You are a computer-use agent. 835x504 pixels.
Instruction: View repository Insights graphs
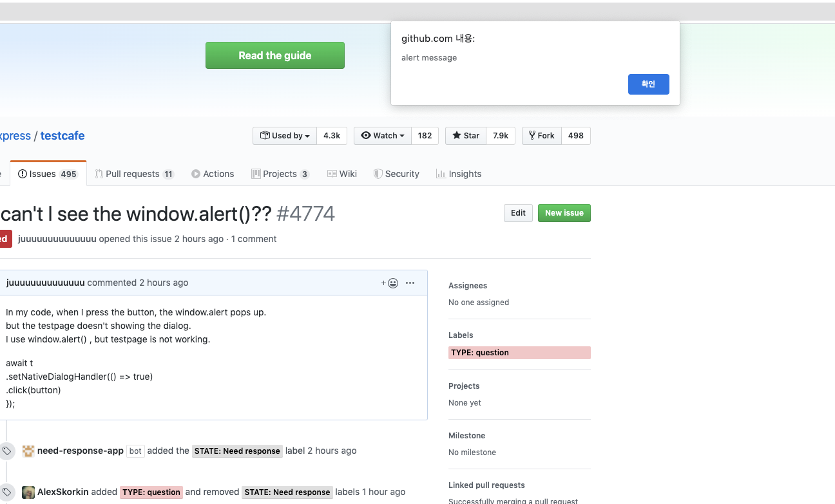click(x=459, y=173)
